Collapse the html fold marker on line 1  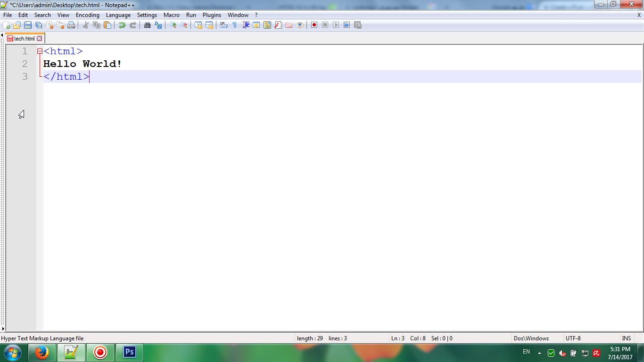tap(40, 51)
